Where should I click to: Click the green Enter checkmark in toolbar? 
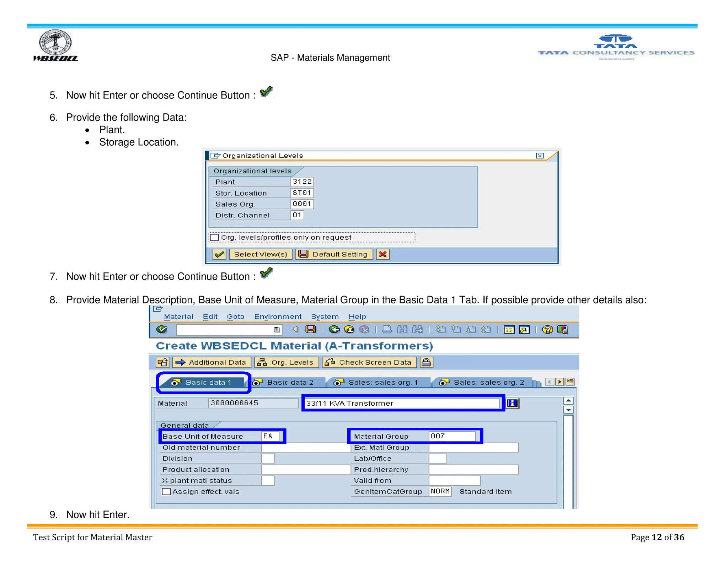tap(162, 329)
